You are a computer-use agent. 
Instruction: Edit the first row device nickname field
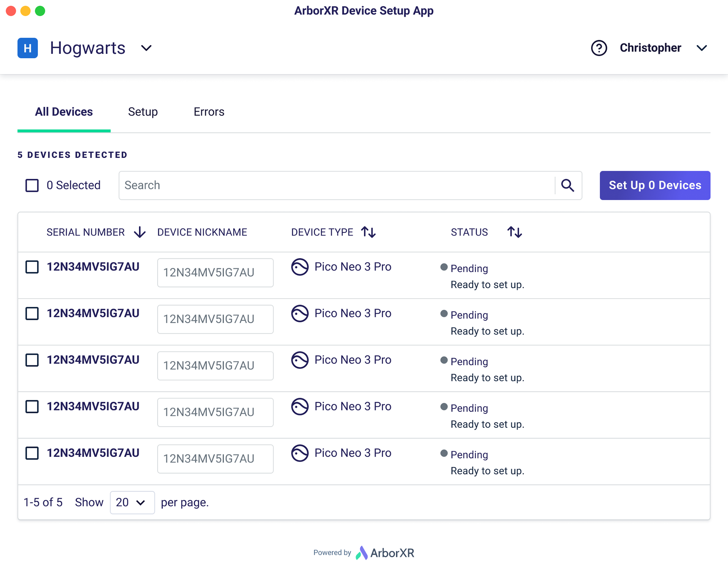click(215, 272)
